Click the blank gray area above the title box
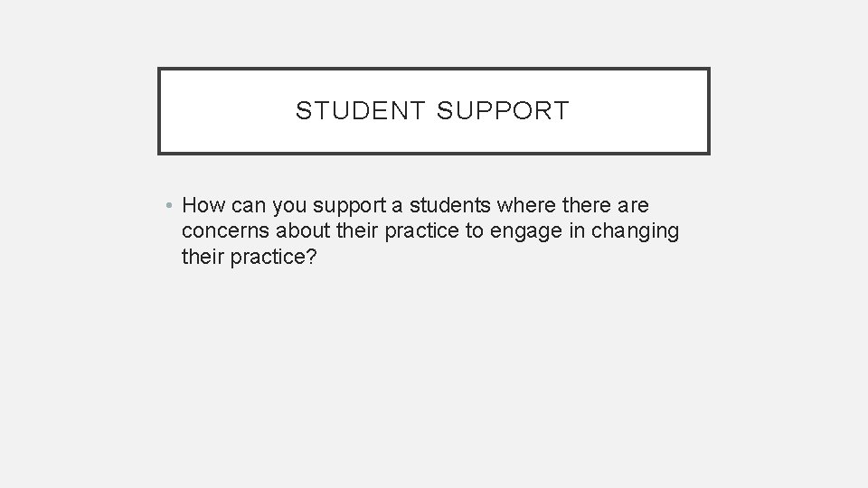Screen dimensions: 868x488 434,34
